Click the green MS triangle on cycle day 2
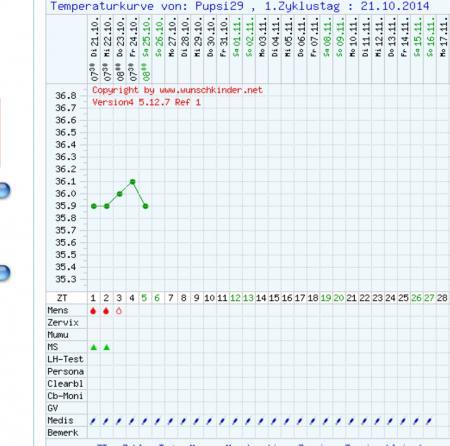Screen dimensions: 450x446 pos(106,347)
